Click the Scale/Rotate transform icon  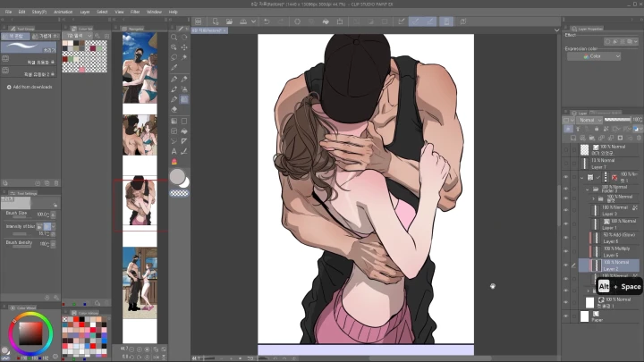[340, 21]
